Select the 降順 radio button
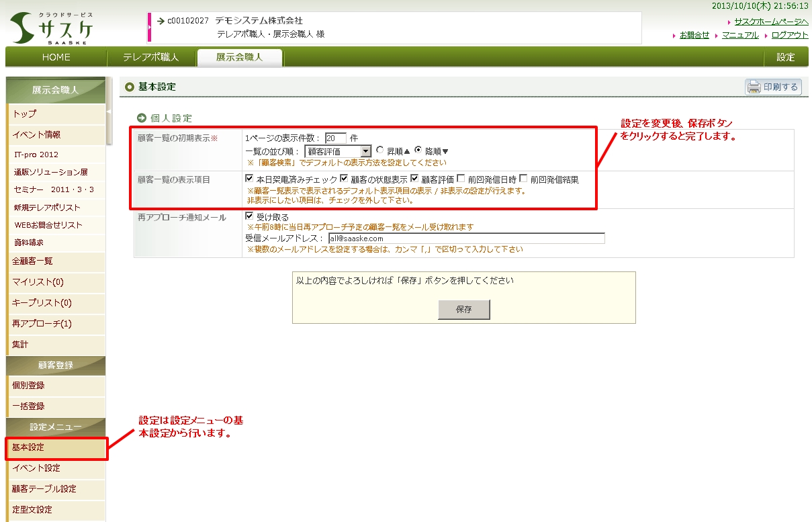Screen dimensions: 812x522 (x=418, y=150)
